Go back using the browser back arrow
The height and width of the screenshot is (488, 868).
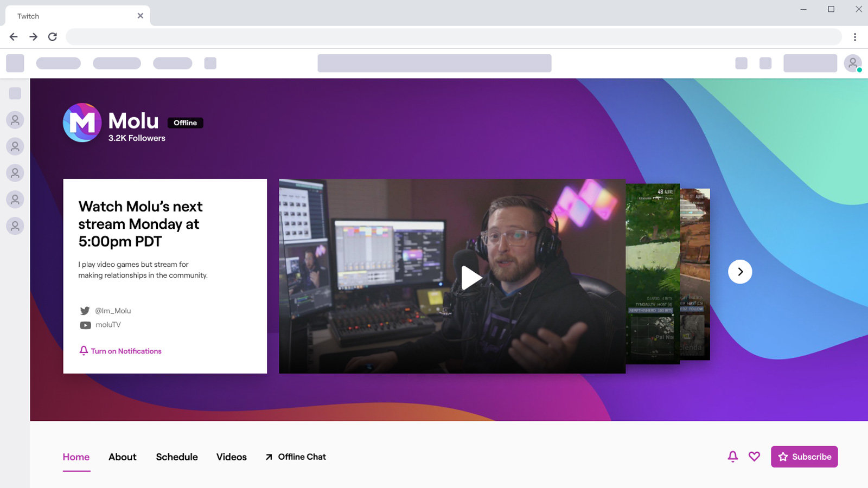(x=13, y=36)
